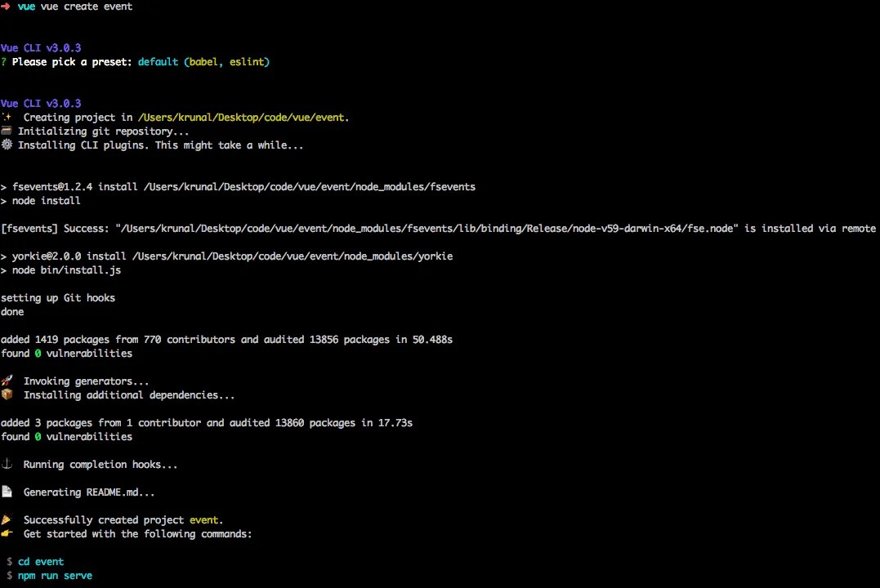Click the sparkles emoji beside Creating project
880x588 pixels.
pos(7,117)
